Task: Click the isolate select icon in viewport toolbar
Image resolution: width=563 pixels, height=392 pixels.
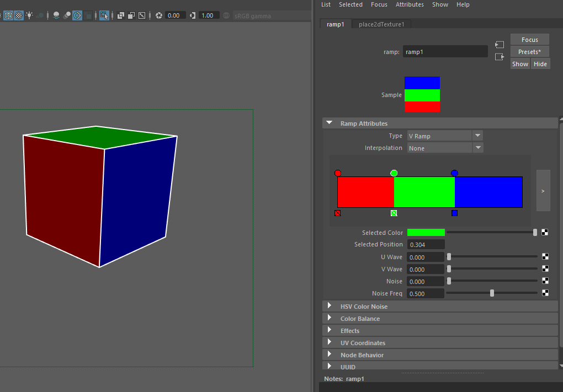Action: (104, 15)
